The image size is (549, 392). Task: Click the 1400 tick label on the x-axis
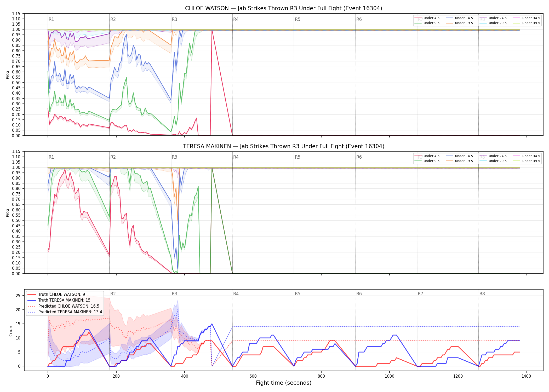click(526, 376)
